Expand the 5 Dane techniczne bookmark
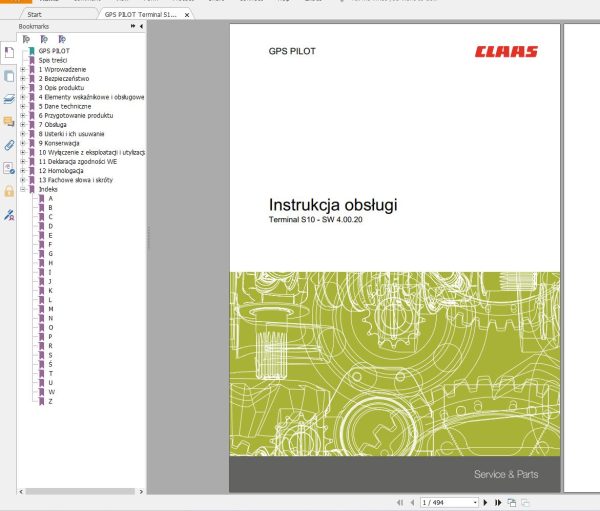 [23, 106]
